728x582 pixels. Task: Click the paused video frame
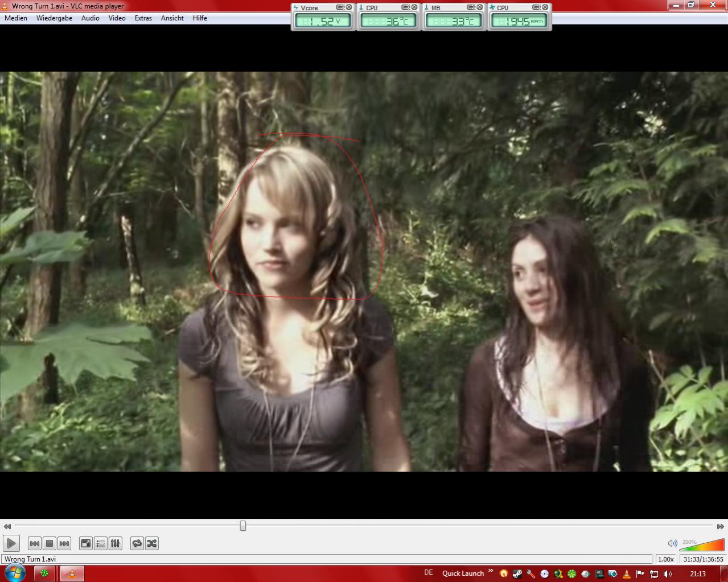pyautogui.click(x=364, y=271)
